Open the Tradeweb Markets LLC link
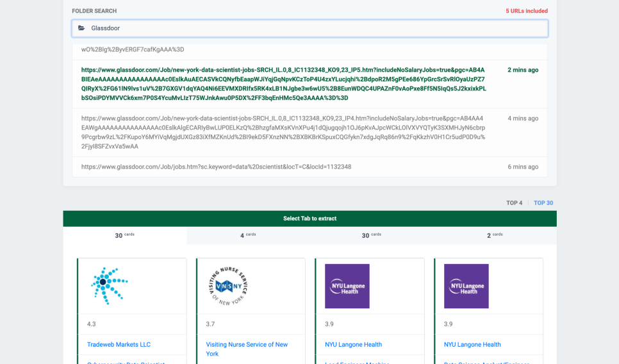Image resolution: width=619 pixels, height=364 pixels. pyautogui.click(x=119, y=344)
